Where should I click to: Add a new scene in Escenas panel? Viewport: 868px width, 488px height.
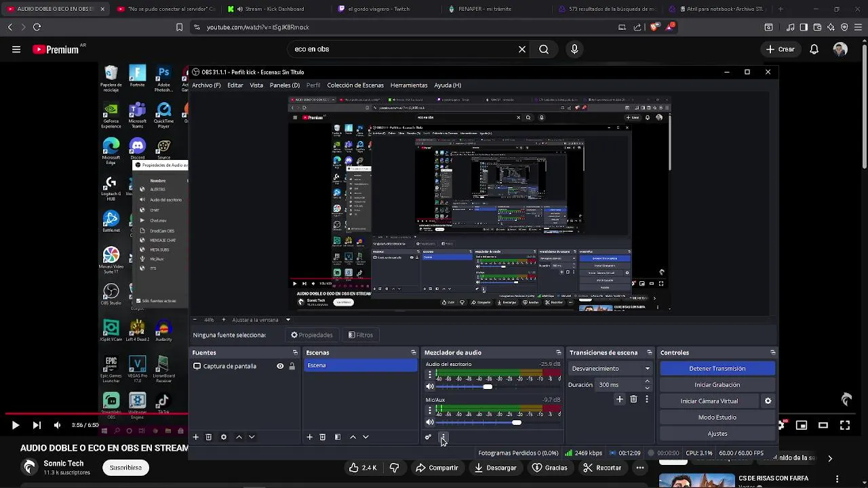pos(309,437)
